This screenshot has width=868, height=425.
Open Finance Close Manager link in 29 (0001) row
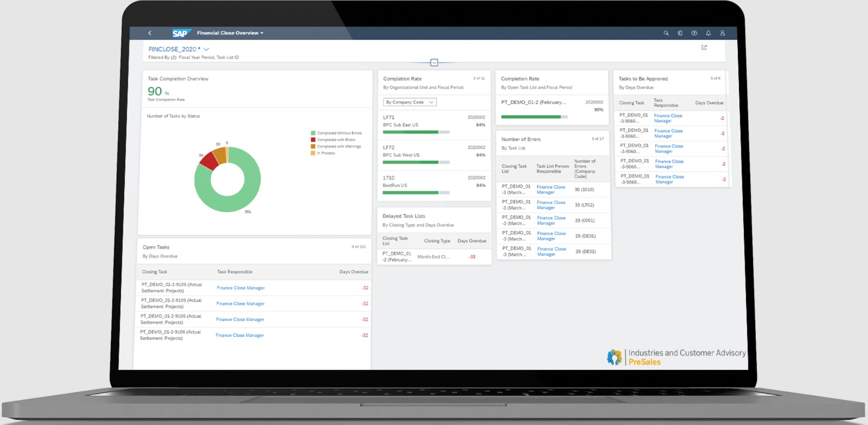(x=551, y=220)
